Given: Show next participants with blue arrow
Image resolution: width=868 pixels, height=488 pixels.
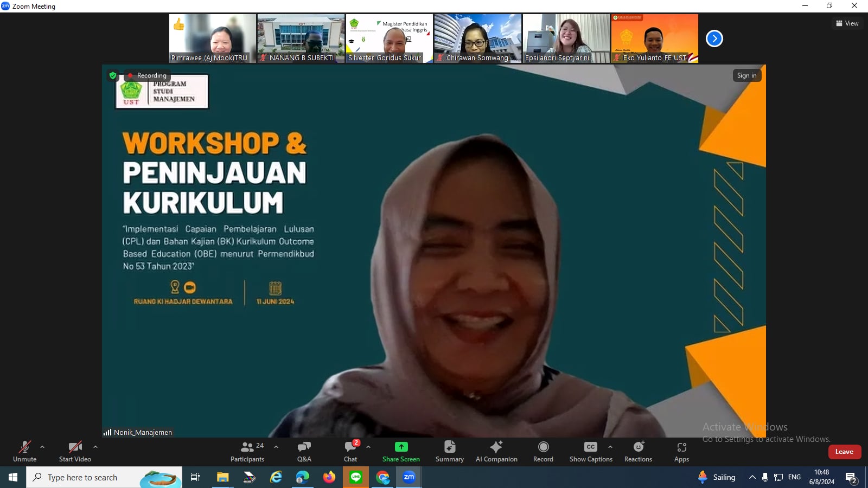Looking at the screenshot, I should [714, 38].
